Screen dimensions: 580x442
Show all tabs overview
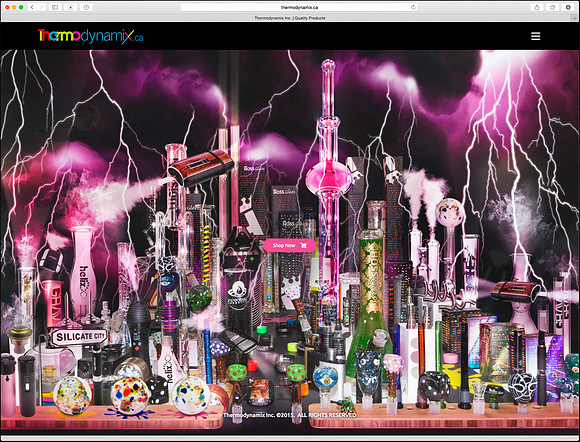552,7
